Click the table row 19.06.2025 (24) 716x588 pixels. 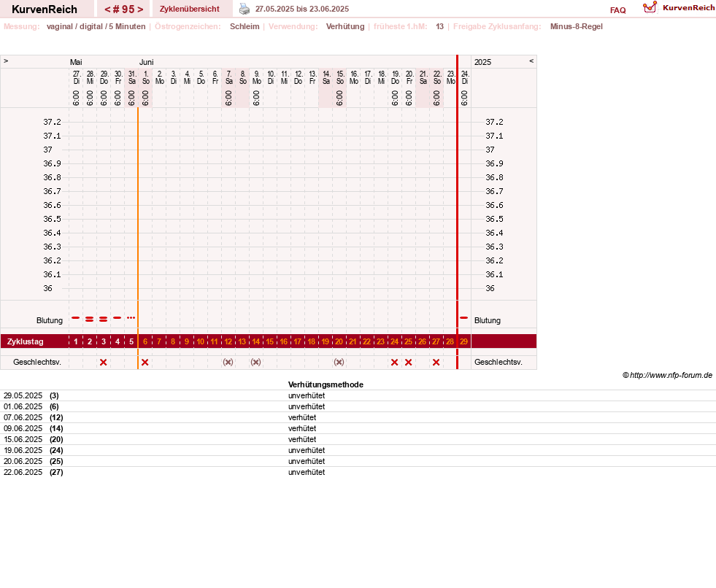coord(358,451)
